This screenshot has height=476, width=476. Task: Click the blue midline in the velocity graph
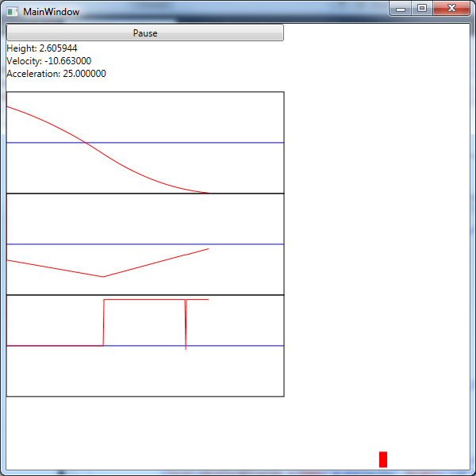(x=238, y=244)
